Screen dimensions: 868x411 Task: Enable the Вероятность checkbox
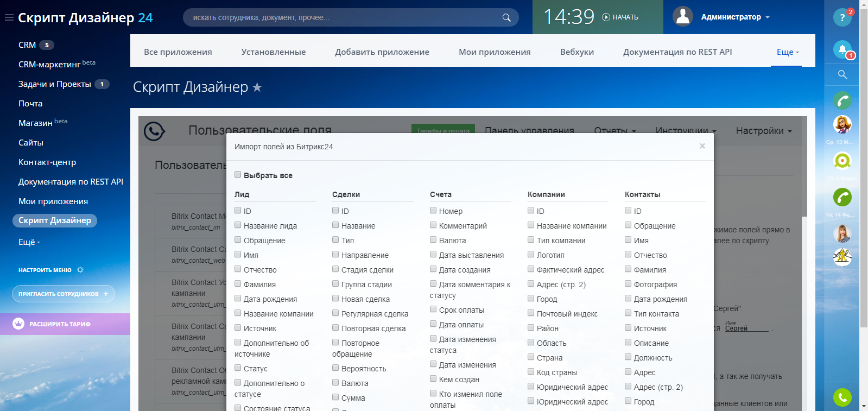335,368
